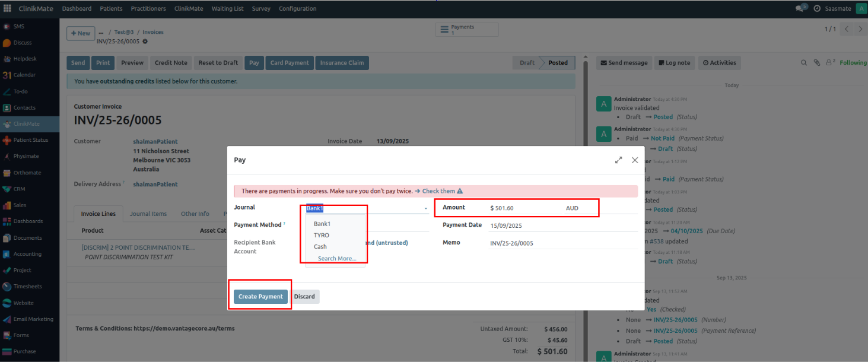Click the Discard button

pos(304,297)
